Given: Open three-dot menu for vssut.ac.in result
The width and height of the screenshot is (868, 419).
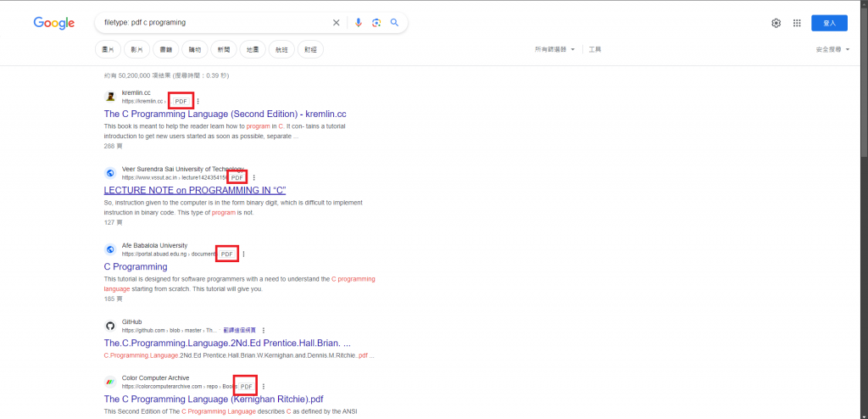Looking at the screenshot, I should click(254, 178).
